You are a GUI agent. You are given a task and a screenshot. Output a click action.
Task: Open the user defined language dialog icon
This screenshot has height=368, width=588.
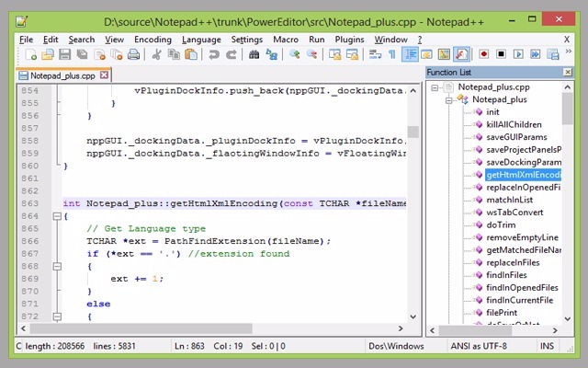point(426,54)
